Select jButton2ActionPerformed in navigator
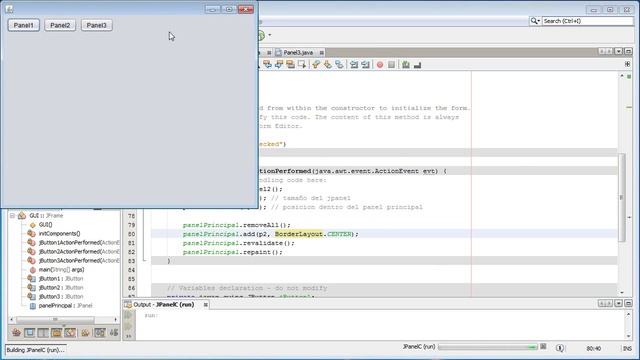Image resolution: width=640 pixels, height=360 pixels. 79,251
